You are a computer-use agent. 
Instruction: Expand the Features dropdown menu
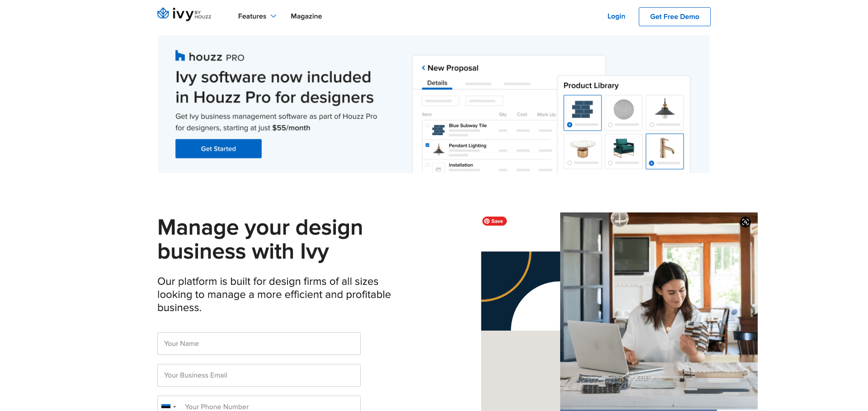257,16
